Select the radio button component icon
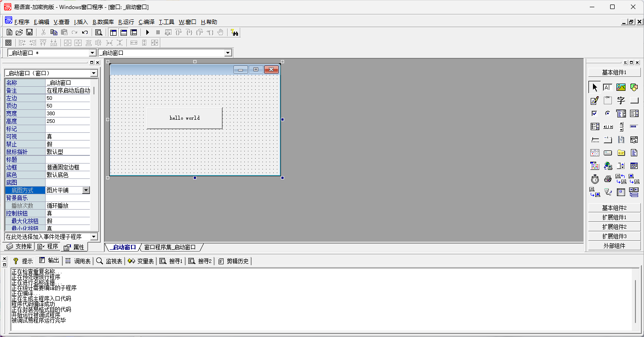Viewport: 644px width, 337px height. pyautogui.click(x=607, y=113)
